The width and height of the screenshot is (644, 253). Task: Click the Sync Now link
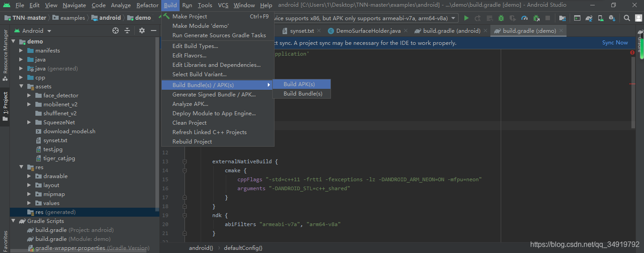[x=615, y=43]
